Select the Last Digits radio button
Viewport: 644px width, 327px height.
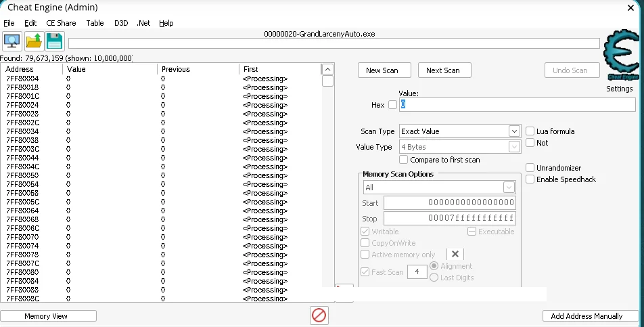434,278
